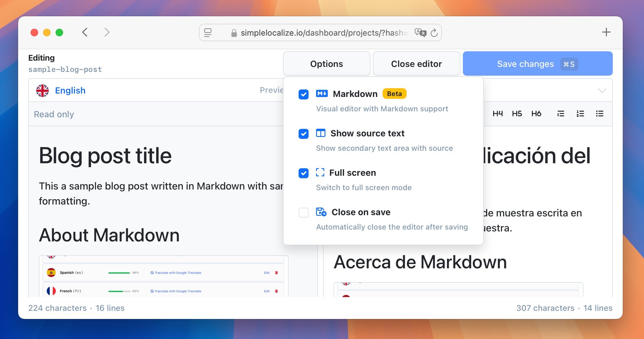Viewport: 644px width, 339px height.
Task: Click the Preview tab label
Action: click(271, 90)
